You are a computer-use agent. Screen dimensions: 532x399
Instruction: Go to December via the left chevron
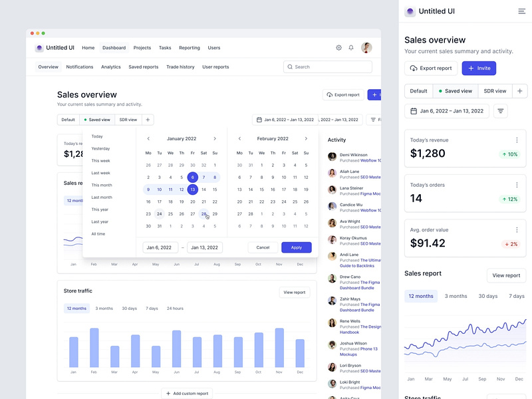pos(148,138)
